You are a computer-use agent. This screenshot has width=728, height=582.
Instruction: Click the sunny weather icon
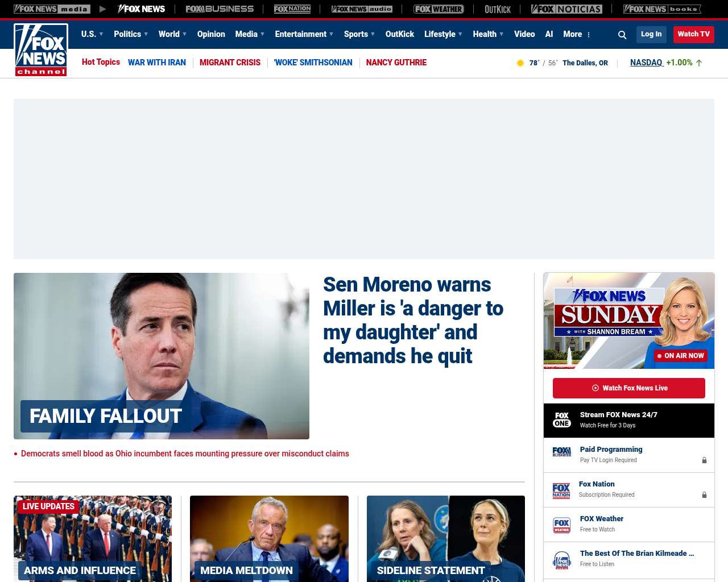point(520,63)
